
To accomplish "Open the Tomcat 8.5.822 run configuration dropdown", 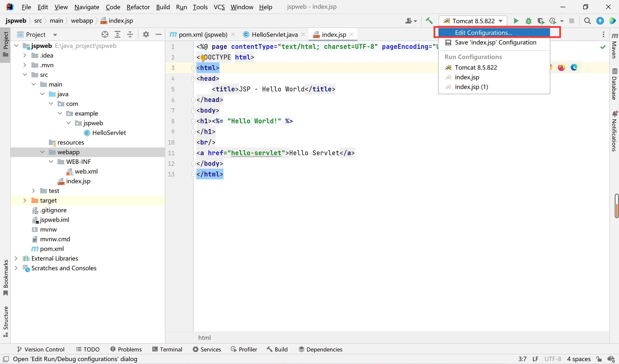I will 473,21.
